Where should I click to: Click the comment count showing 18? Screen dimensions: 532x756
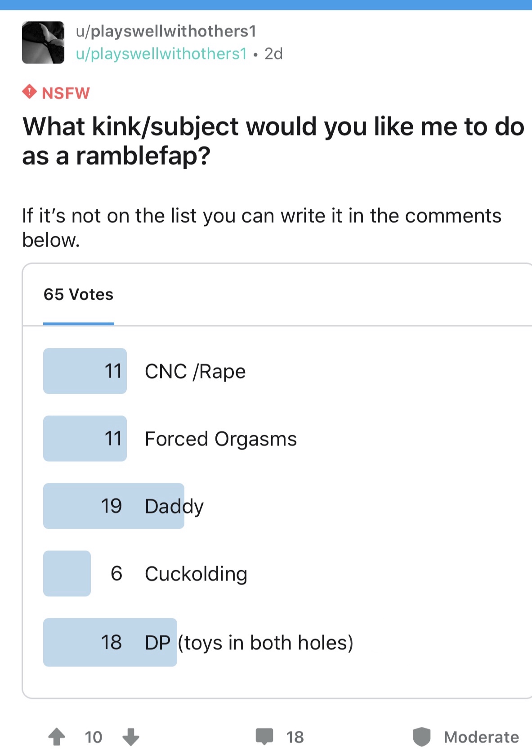(295, 737)
